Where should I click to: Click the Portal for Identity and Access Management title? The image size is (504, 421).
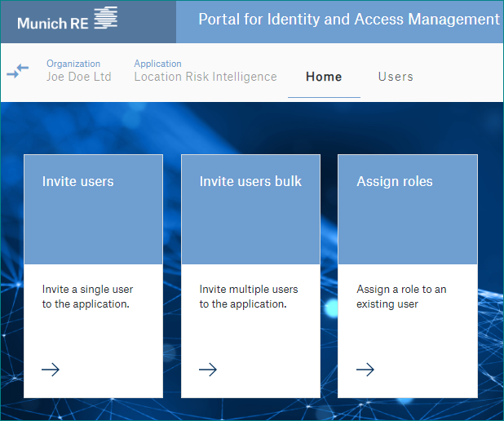[x=349, y=20]
